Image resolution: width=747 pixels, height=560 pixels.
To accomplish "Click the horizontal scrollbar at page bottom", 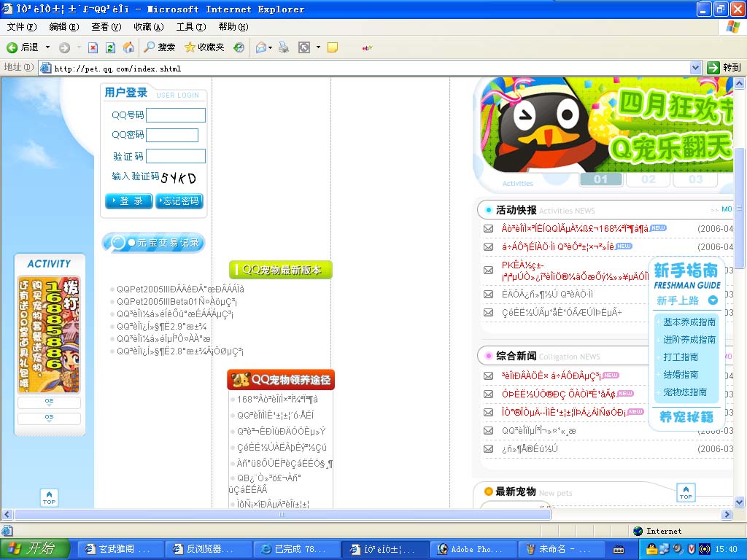I will pyautogui.click(x=282, y=515).
